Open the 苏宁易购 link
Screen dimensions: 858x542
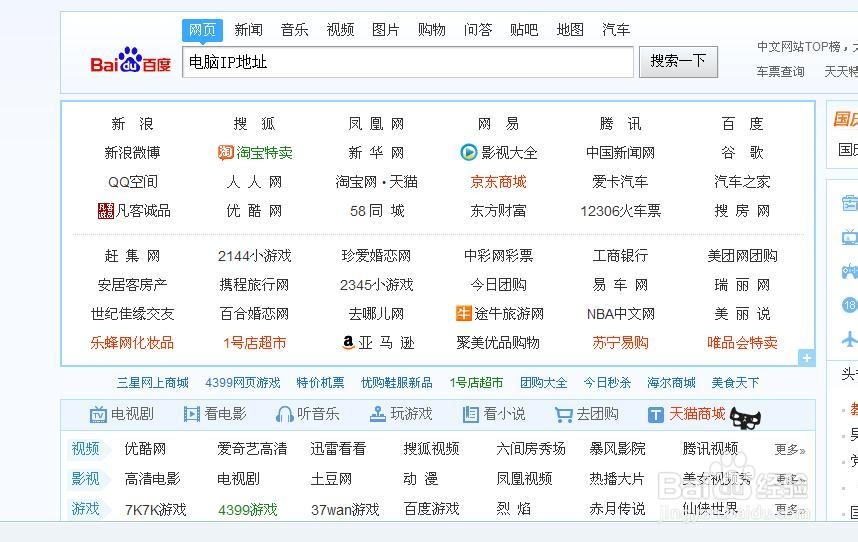621,342
